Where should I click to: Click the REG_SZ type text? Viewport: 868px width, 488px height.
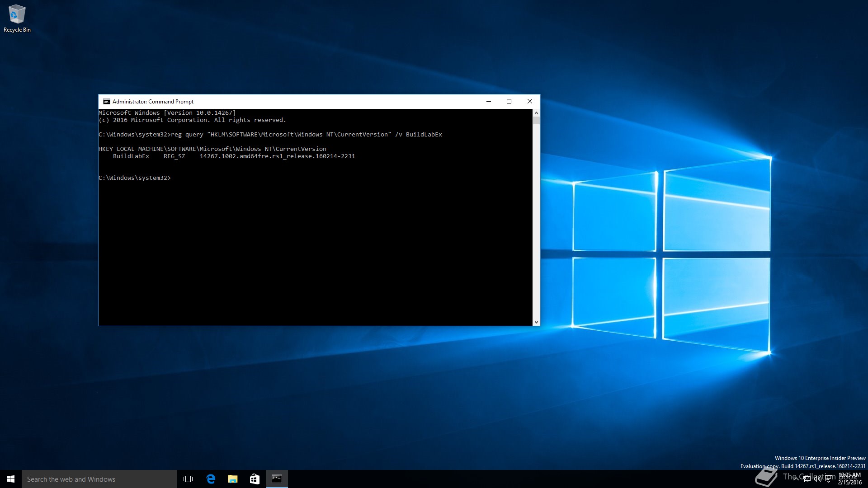[174, 156]
